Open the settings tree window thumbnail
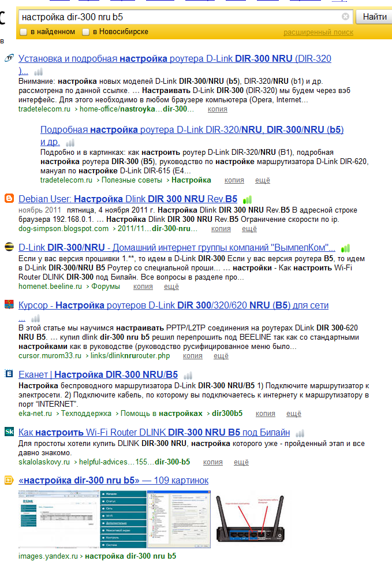Viewport: 392px width, 565px height. [x=179, y=519]
